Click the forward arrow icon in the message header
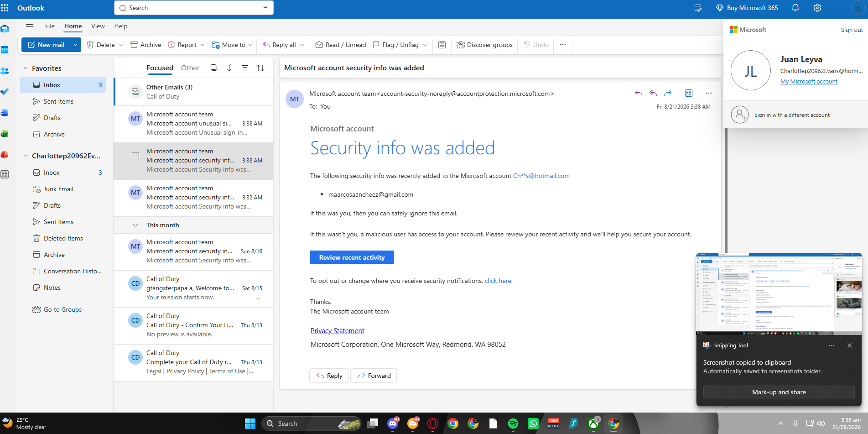 pyautogui.click(x=668, y=93)
